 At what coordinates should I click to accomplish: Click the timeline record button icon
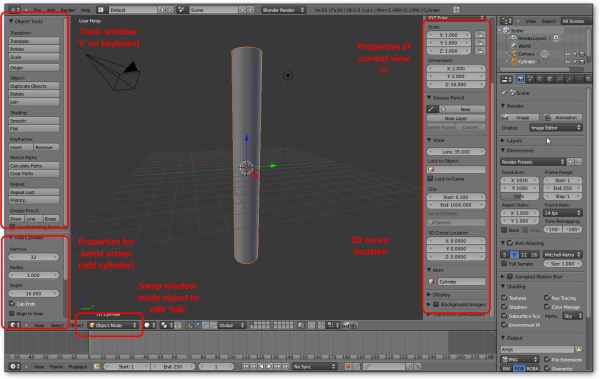click(348, 367)
